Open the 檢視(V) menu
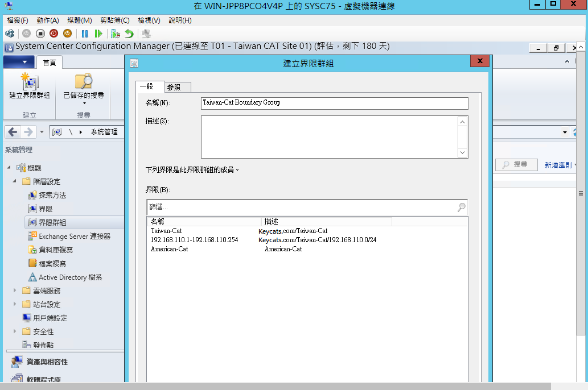588x390 pixels. [x=149, y=20]
